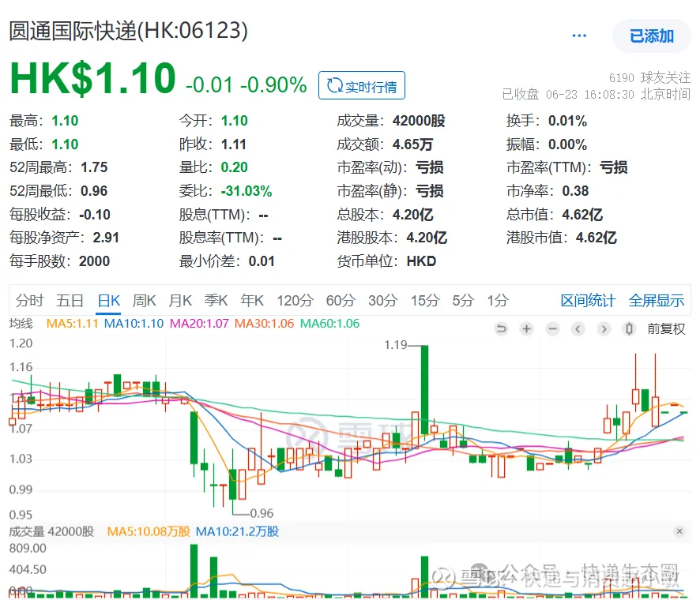Click the HK$1.10 current price
This screenshot has width=700, height=600.
(x=93, y=78)
